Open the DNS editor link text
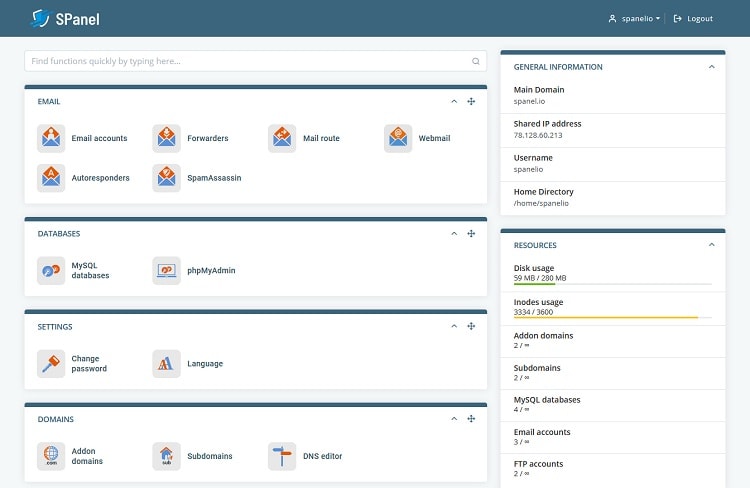Viewport: 750px width, 488px height. click(322, 456)
